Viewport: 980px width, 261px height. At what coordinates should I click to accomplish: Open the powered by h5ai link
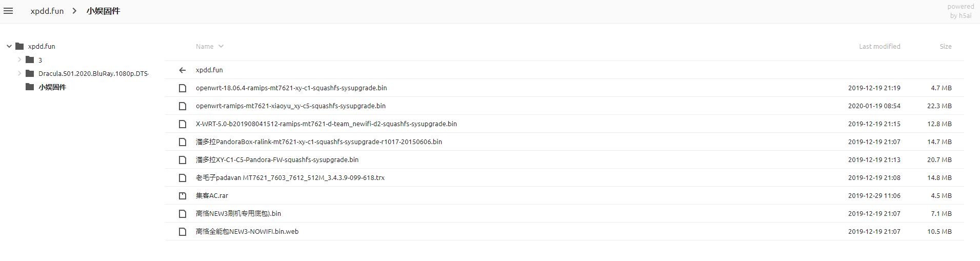tap(960, 11)
